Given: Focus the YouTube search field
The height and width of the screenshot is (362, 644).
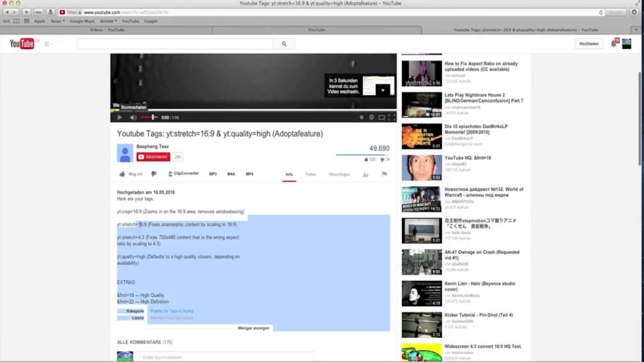Looking at the screenshot, I should [x=175, y=44].
